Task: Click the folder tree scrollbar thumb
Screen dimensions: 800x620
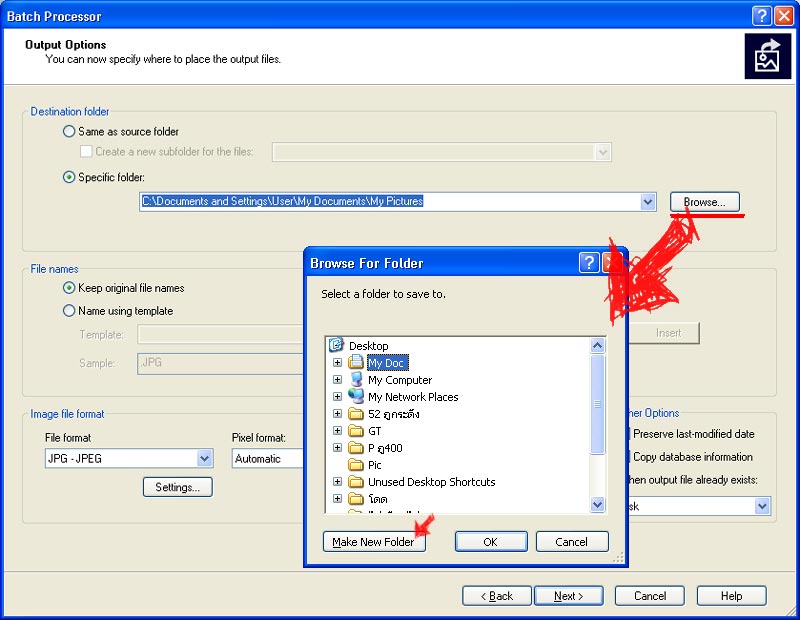Action: (x=597, y=404)
